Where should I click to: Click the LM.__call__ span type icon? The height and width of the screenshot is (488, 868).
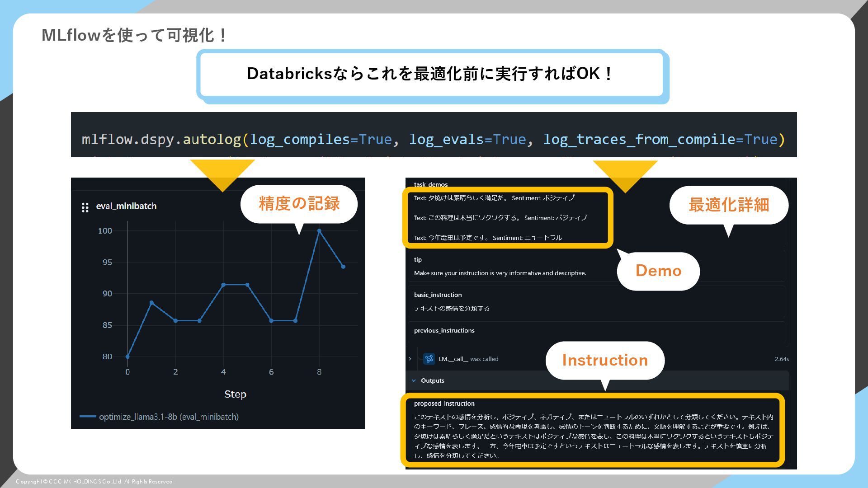click(429, 359)
